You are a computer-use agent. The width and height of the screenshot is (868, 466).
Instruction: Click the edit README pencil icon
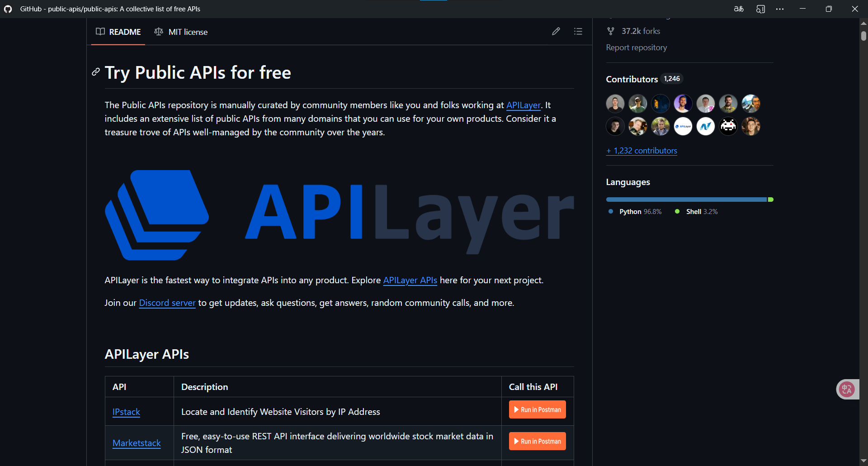(x=556, y=31)
